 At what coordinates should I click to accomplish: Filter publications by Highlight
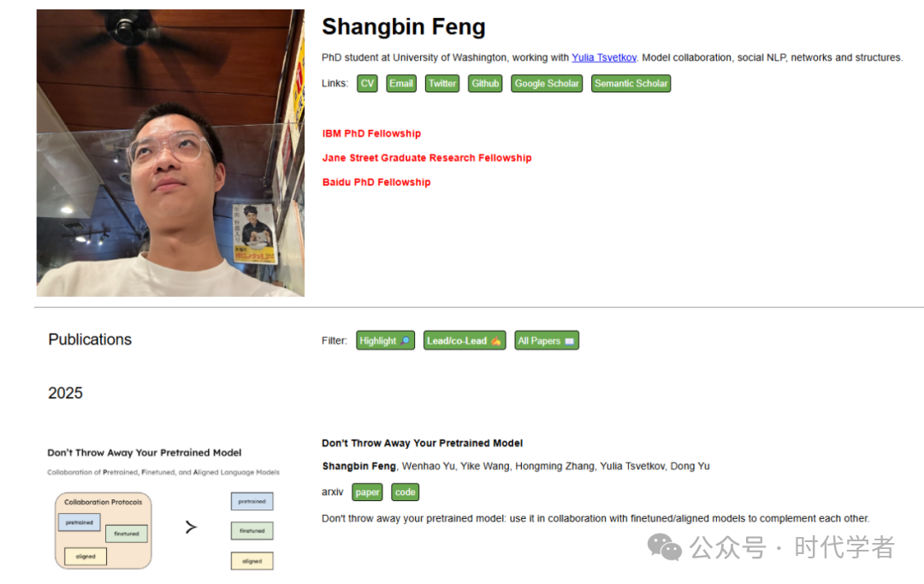tap(385, 341)
